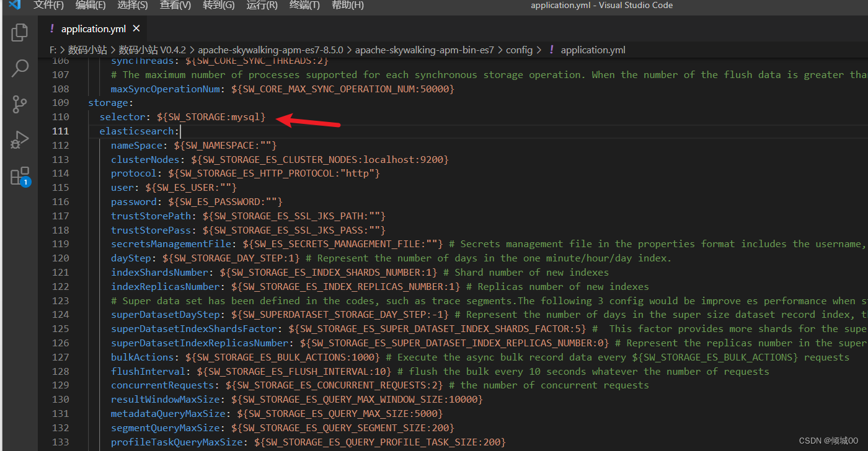Click the password key on line 116
This screenshot has width=868, height=451.
[x=134, y=202]
